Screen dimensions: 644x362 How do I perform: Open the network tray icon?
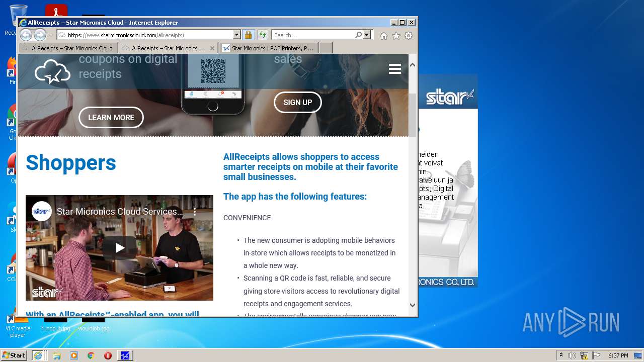pos(584,355)
